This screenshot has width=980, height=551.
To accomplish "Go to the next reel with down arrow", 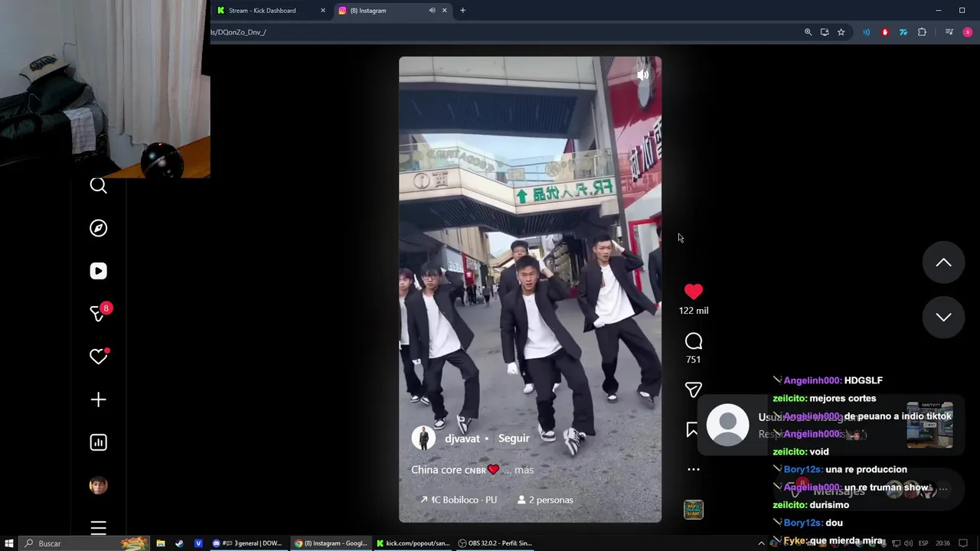I will (x=943, y=317).
